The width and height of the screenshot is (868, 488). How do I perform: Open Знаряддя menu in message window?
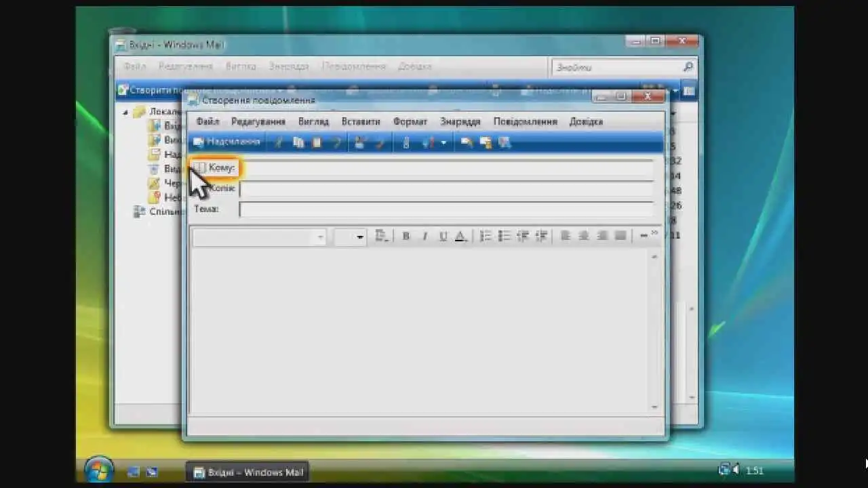460,122
